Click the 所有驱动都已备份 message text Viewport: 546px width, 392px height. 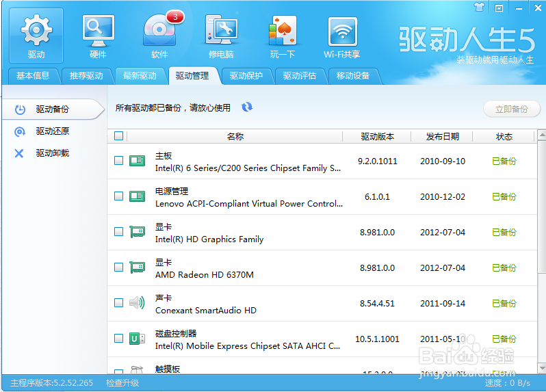point(173,108)
